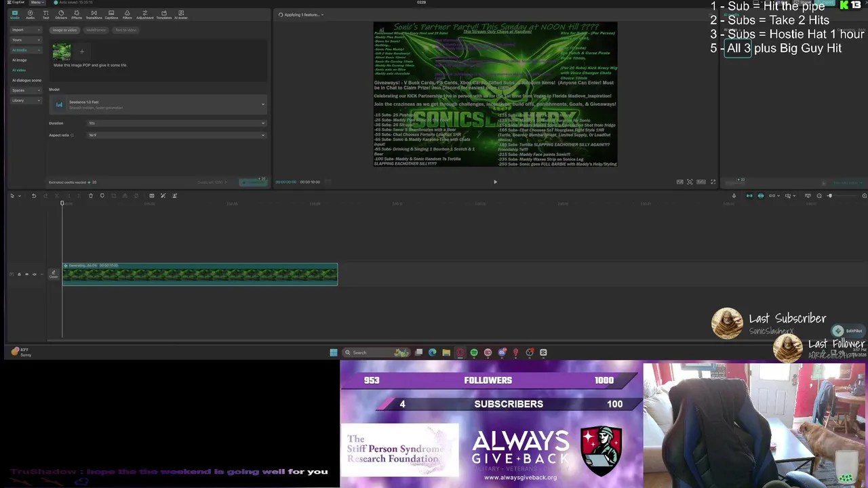868x488 pixels.
Task: Open the Captions panel
Action: point(111,14)
